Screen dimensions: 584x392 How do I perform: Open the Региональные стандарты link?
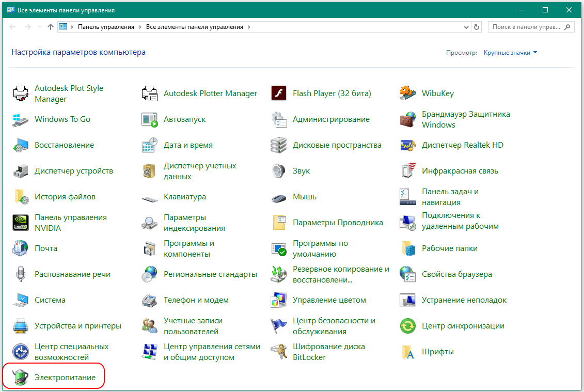coord(211,274)
